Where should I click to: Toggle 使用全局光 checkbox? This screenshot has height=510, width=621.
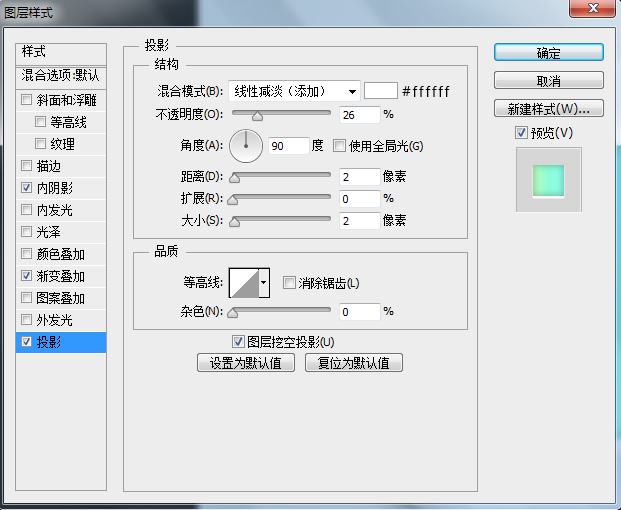pyautogui.click(x=340, y=146)
